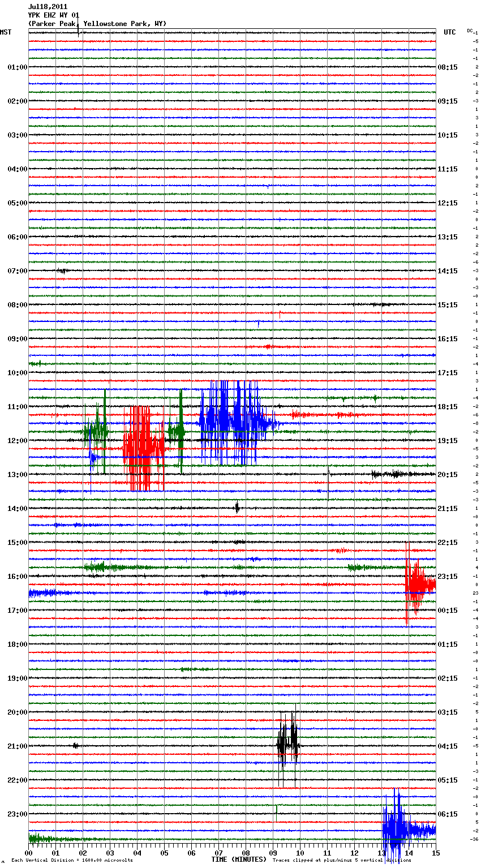This screenshot has height=868, width=481.
Task: Click the 06:15 UTC time label
Action: click(x=448, y=814)
